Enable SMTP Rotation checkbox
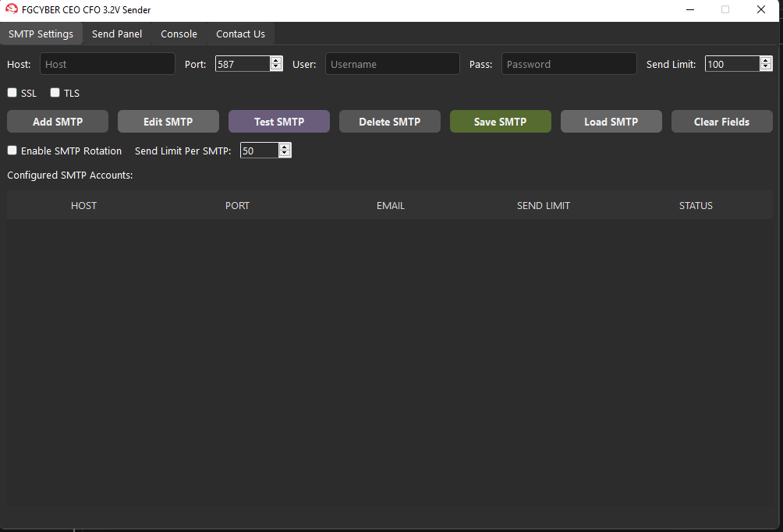Screen dimensions: 783x532 pyautogui.click(x=12, y=151)
